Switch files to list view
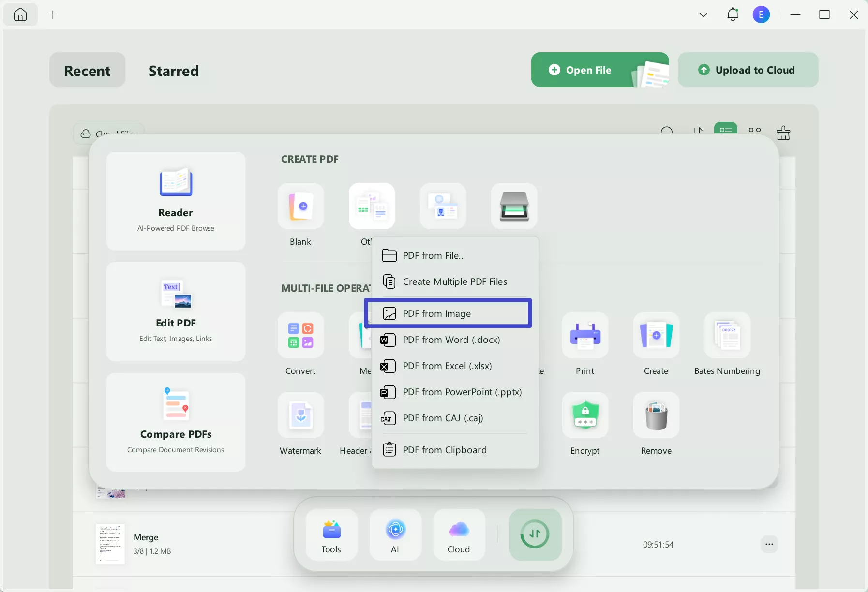 (726, 131)
